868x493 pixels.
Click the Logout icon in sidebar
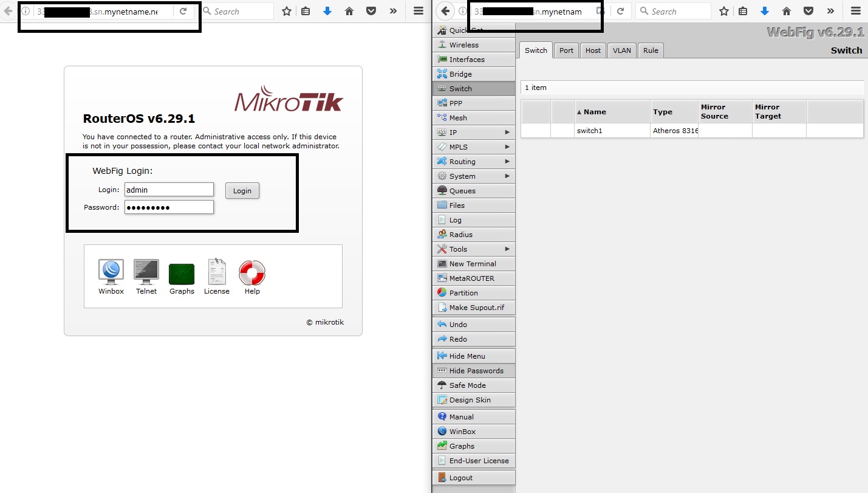point(442,478)
